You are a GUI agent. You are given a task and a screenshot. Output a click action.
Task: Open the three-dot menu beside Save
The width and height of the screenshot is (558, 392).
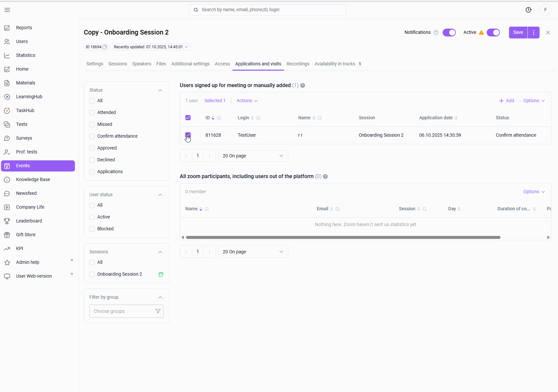(x=534, y=33)
